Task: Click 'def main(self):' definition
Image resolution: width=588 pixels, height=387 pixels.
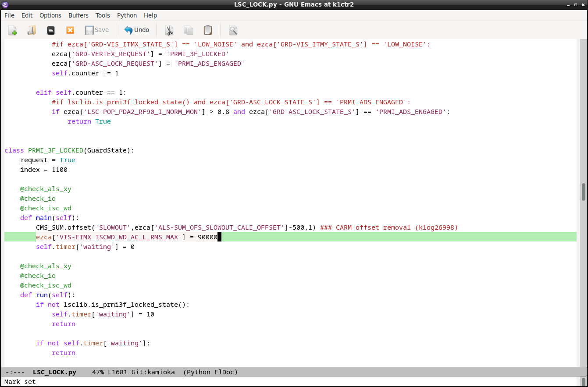Action: [x=50, y=218]
